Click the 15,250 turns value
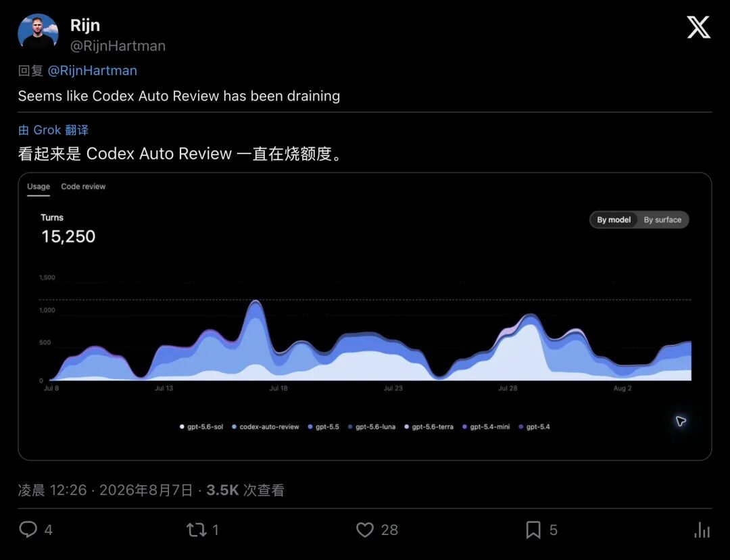730x560 pixels. [68, 236]
